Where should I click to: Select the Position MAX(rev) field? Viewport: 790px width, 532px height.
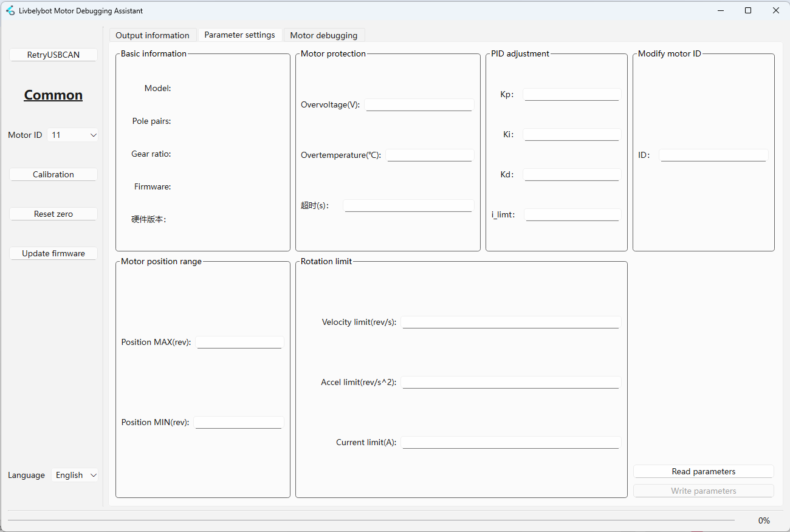(239, 342)
